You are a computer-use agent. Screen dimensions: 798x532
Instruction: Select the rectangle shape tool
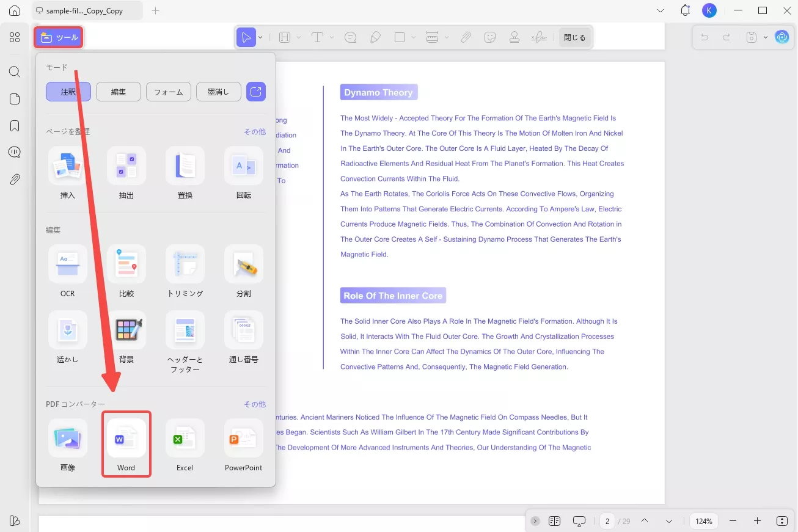(x=400, y=37)
